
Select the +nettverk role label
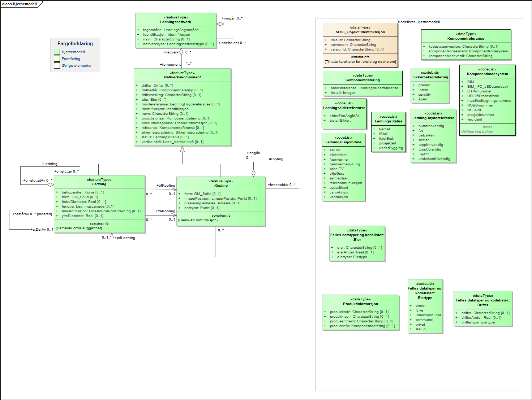tap(171, 52)
